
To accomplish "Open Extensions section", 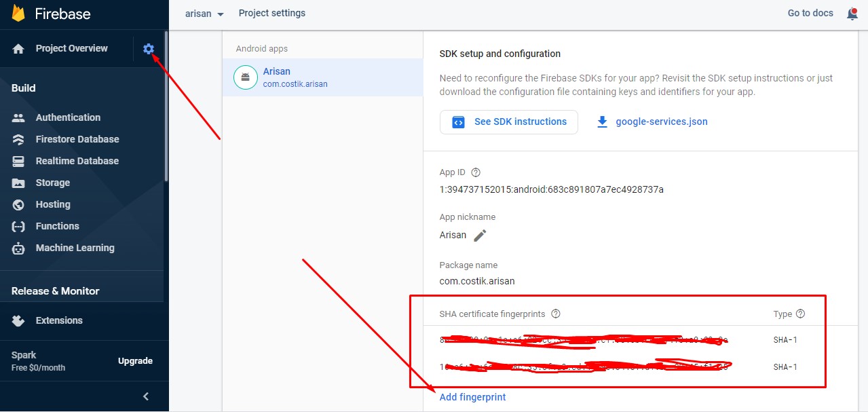I will coord(59,320).
